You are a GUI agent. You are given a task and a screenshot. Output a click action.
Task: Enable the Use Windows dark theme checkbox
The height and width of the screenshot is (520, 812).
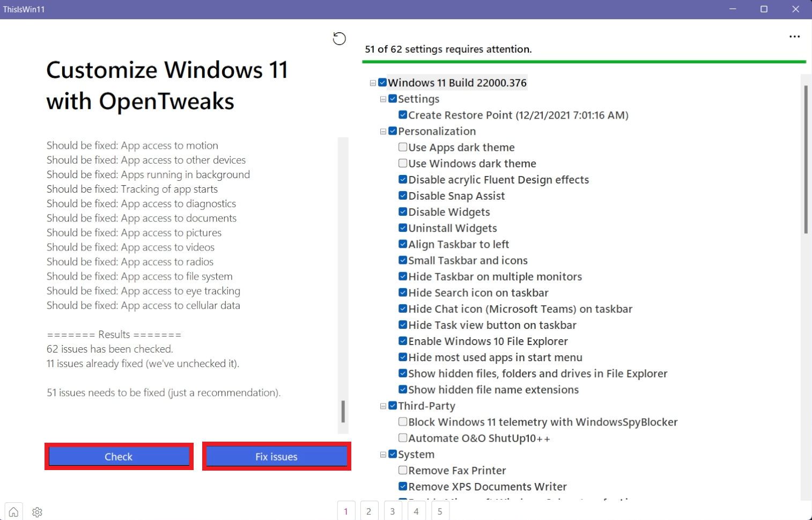[x=402, y=163]
